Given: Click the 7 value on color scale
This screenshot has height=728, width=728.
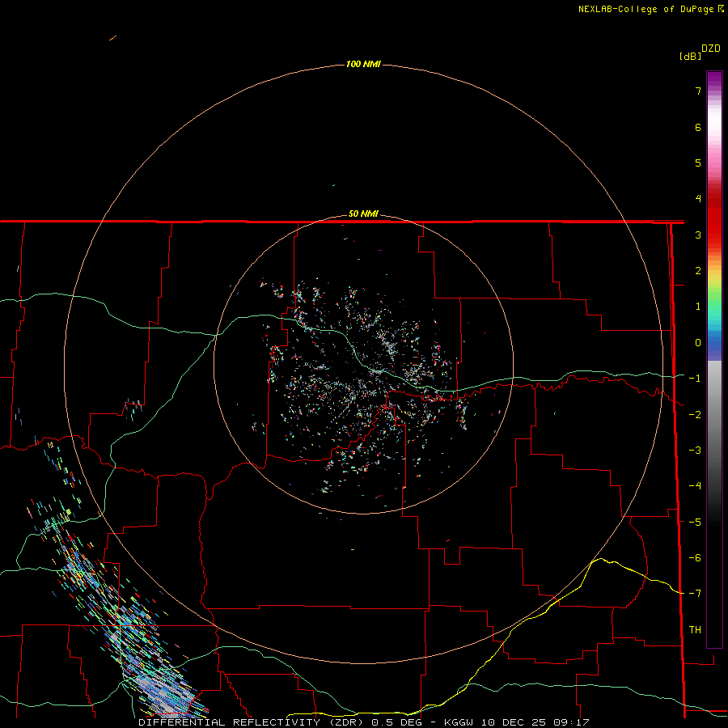Looking at the screenshot, I should 698,91.
